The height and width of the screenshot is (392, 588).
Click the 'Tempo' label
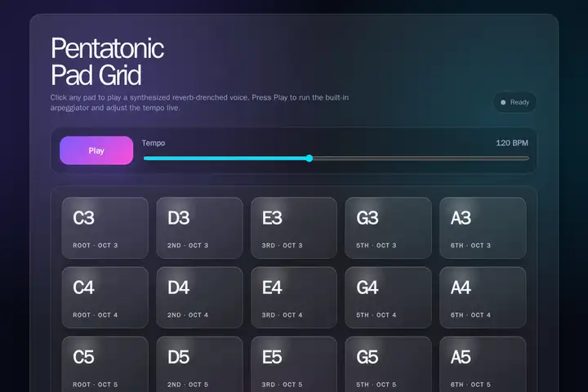[x=154, y=143]
